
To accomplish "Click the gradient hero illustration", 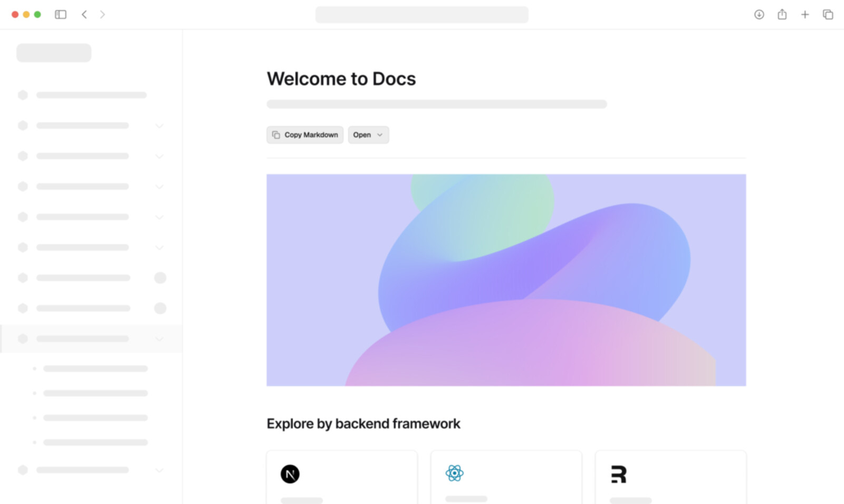I will click(x=506, y=279).
